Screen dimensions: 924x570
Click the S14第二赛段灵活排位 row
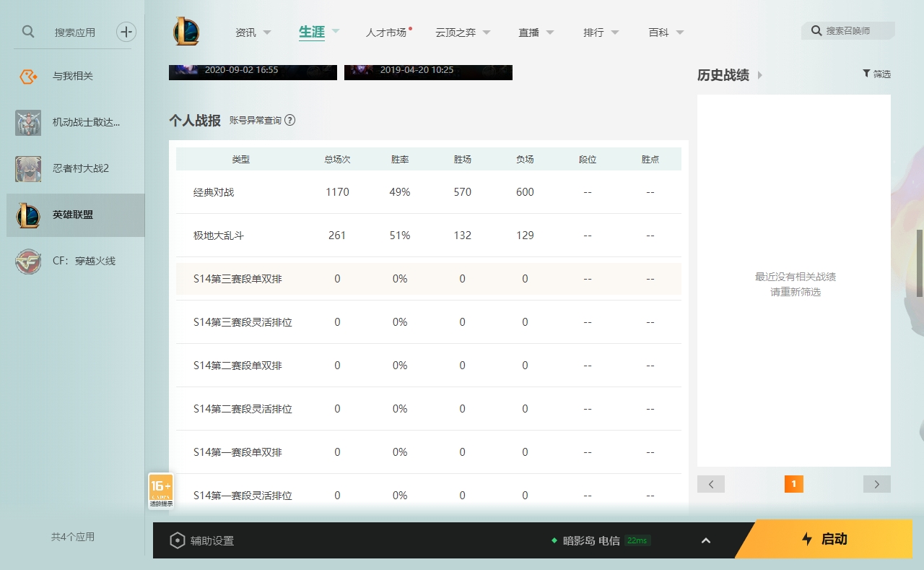pyautogui.click(x=429, y=409)
